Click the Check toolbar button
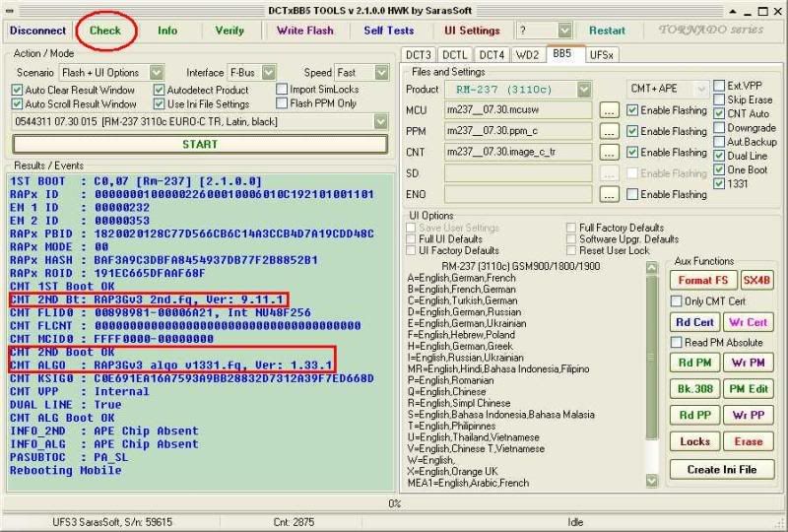The image size is (788, 532). (x=105, y=31)
